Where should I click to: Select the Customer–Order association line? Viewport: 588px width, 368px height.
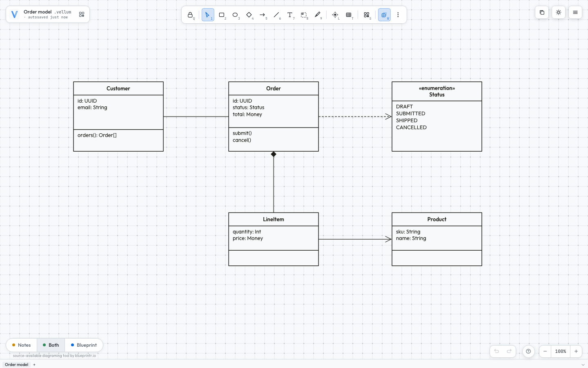(196, 117)
